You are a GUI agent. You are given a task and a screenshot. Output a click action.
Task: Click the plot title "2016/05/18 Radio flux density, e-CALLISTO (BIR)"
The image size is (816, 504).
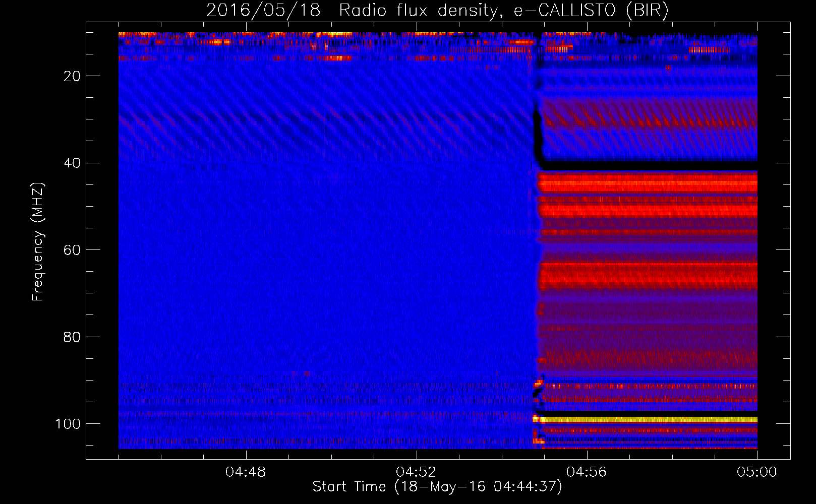tap(437, 10)
